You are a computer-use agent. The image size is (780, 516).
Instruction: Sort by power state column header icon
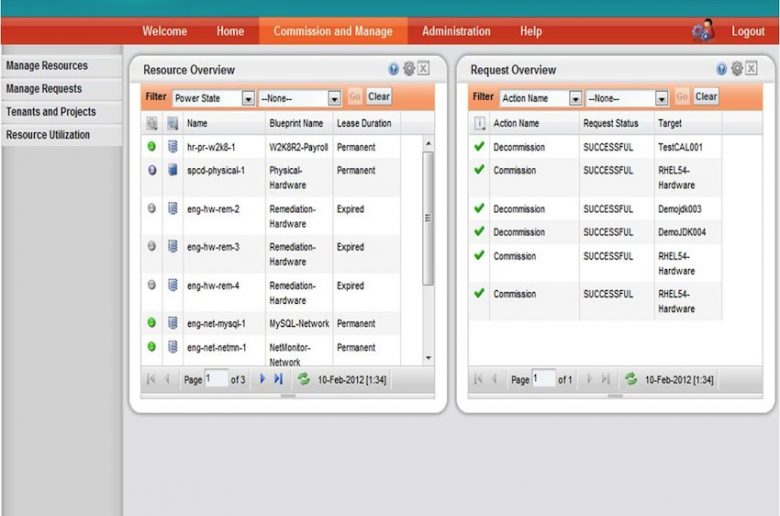coord(152,123)
